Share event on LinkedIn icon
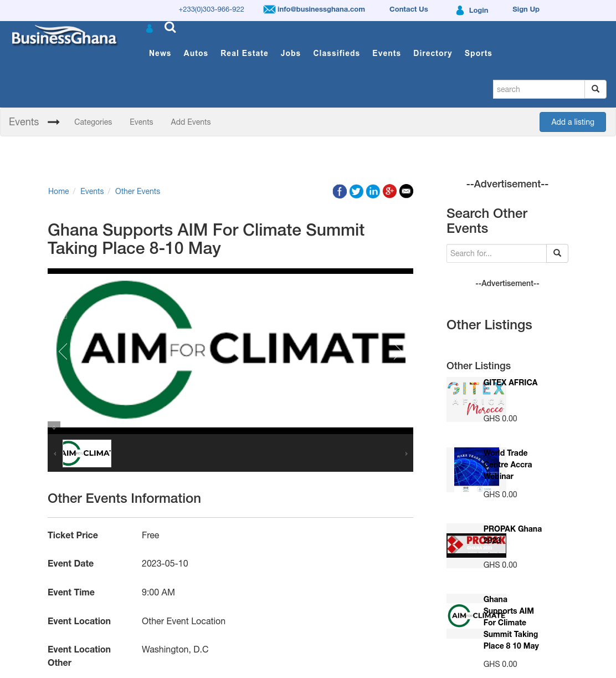This screenshot has height=678, width=616. (x=373, y=191)
